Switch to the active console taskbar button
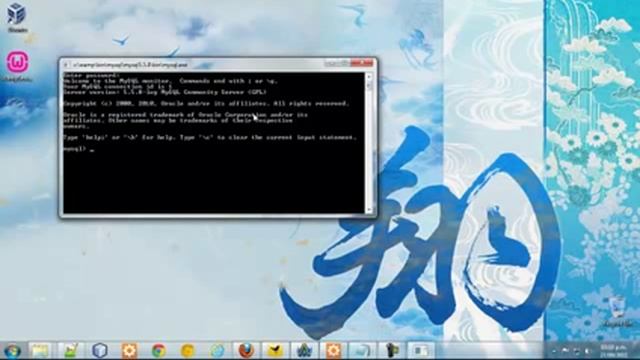Image resolution: width=640 pixels, height=360 pixels. click(420, 351)
